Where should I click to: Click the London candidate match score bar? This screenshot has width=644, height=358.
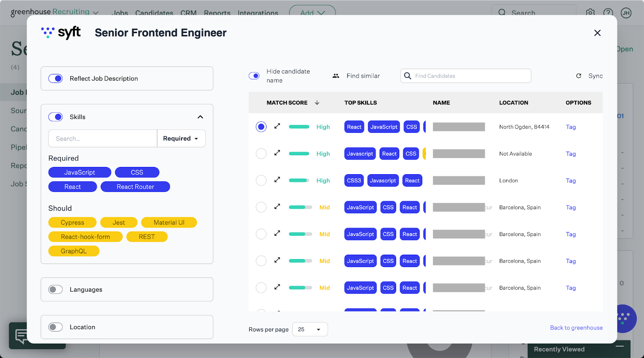tap(299, 181)
